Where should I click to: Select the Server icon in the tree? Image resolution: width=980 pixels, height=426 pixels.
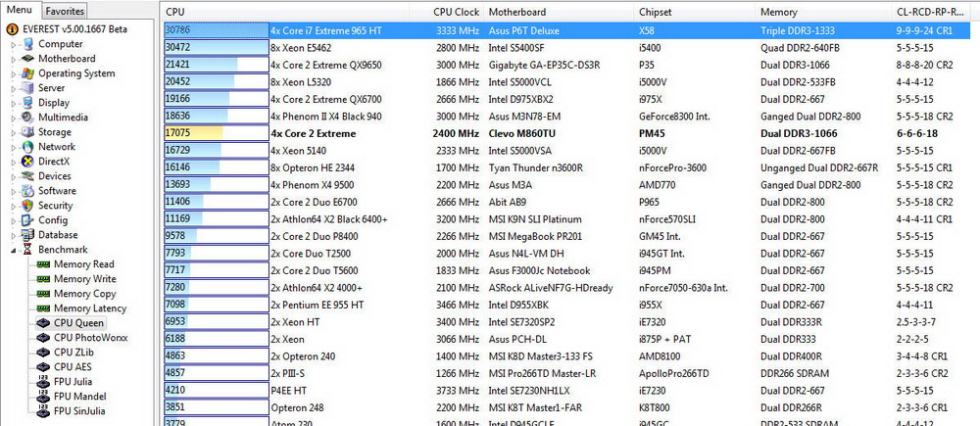27,88
